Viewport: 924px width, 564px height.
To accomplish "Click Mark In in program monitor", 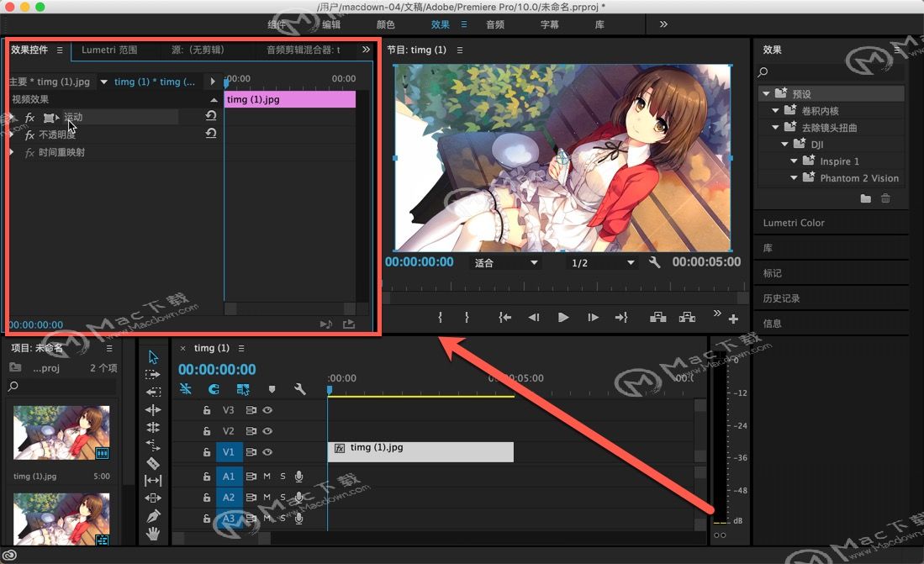I will (x=441, y=318).
